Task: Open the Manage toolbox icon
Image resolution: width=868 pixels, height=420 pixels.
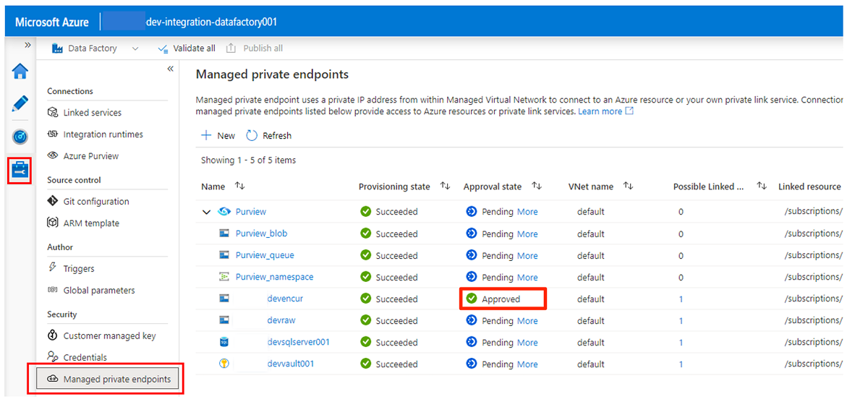Action: click(x=20, y=170)
